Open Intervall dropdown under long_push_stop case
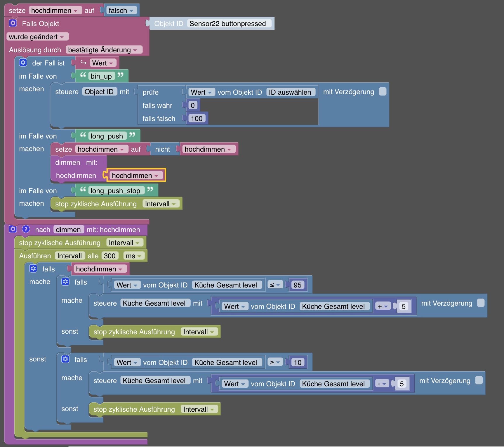Image resolution: width=504 pixels, height=447 pixels. pyautogui.click(x=161, y=204)
